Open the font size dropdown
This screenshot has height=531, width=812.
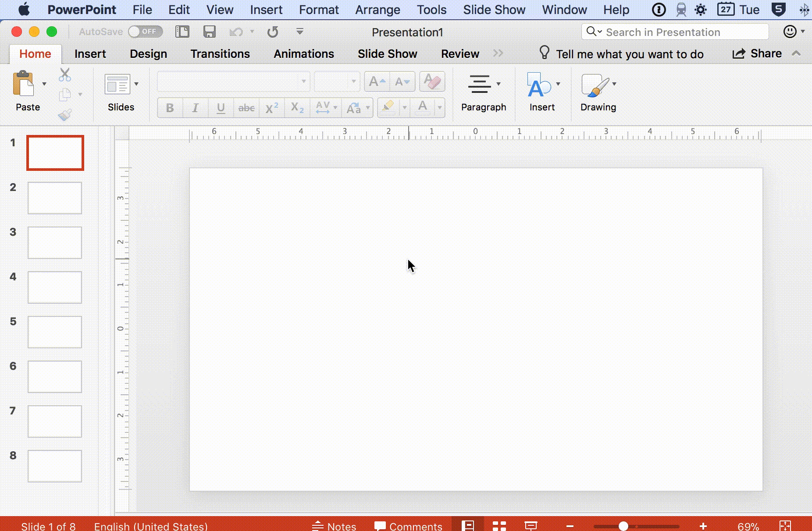click(354, 81)
